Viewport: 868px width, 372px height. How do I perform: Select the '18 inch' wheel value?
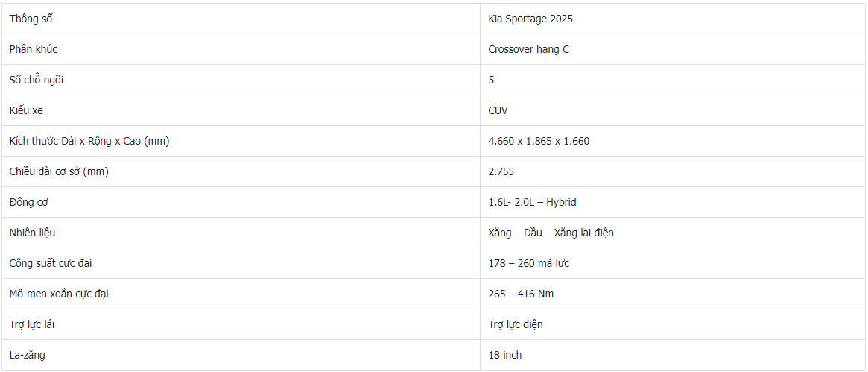pos(505,355)
